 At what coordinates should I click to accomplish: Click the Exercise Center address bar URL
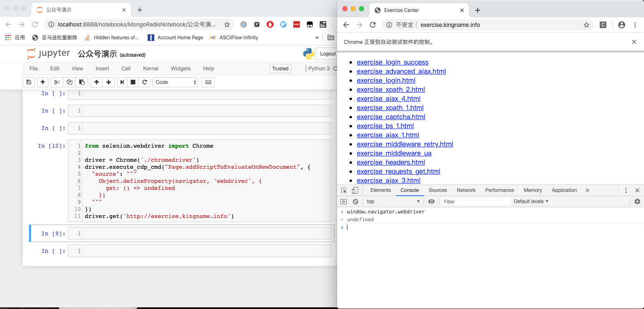(x=450, y=25)
